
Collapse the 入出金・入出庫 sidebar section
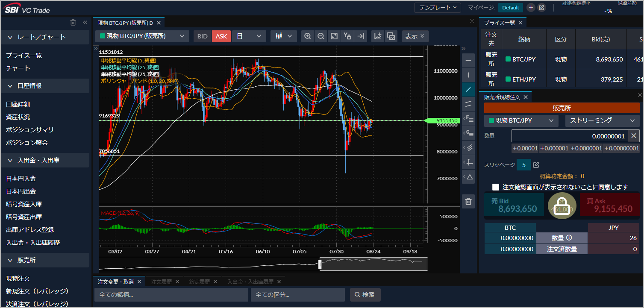coord(45,160)
